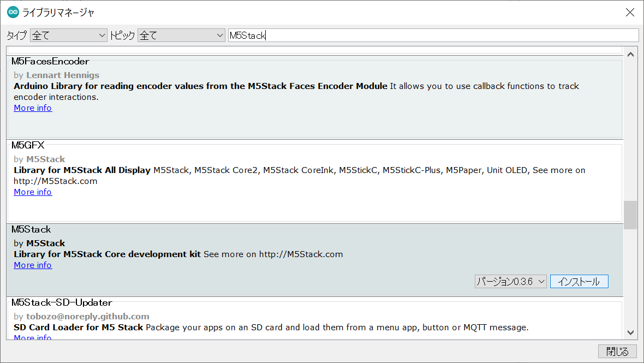Click the Arduino logo icon in title bar

click(13, 13)
